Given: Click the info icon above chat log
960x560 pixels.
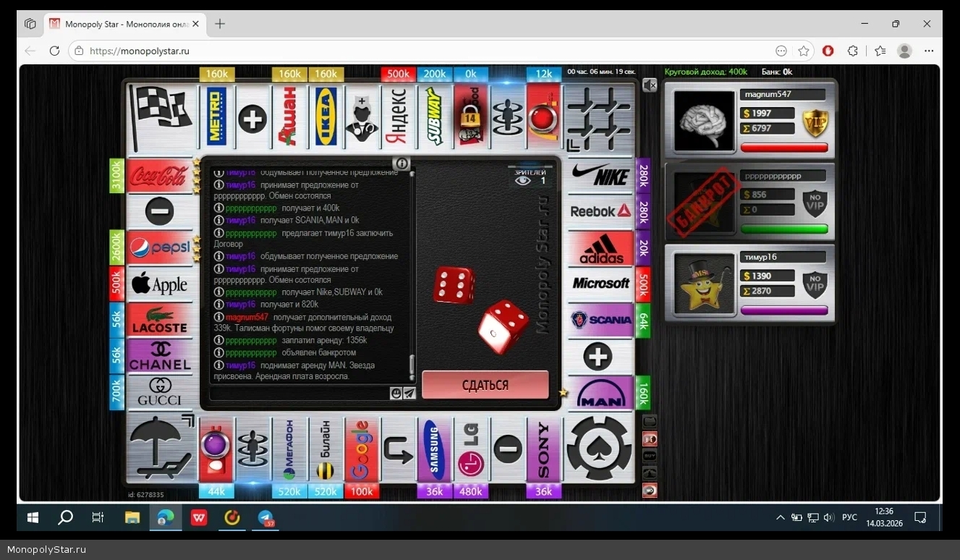Looking at the screenshot, I should click(x=402, y=164).
